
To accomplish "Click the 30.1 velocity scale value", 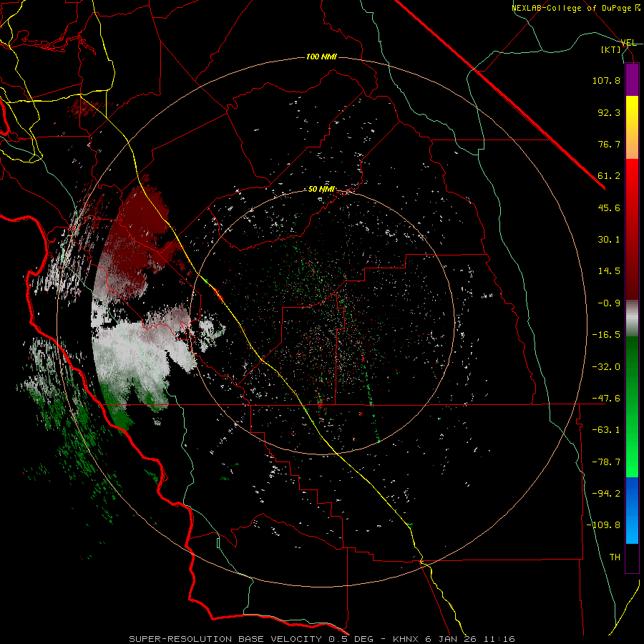I will [x=609, y=240].
